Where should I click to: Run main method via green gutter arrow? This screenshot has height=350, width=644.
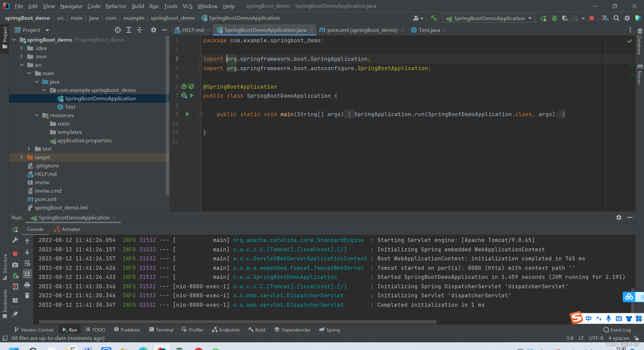pyautogui.click(x=187, y=114)
